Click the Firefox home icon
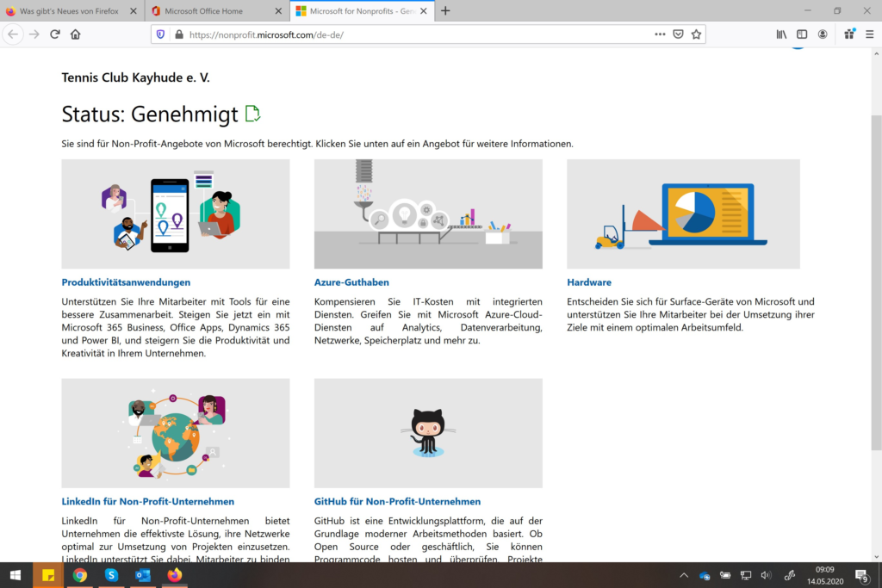Viewport: 882px width, 588px height. tap(76, 34)
